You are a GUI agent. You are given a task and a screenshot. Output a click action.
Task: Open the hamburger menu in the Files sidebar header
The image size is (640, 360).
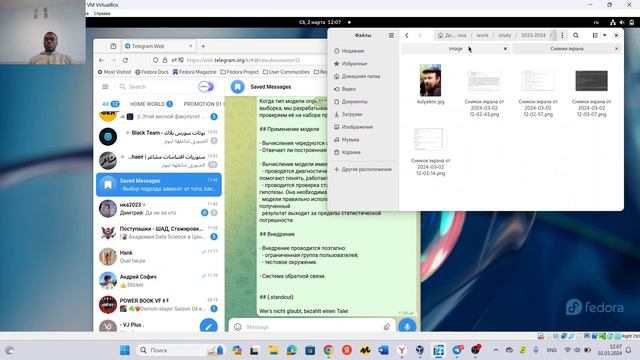point(391,36)
